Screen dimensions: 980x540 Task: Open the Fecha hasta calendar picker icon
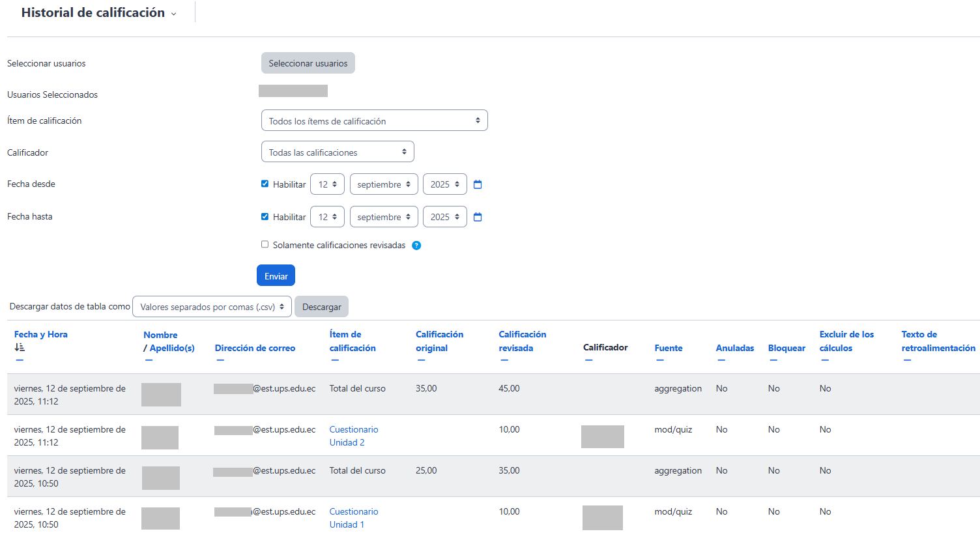(478, 217)
